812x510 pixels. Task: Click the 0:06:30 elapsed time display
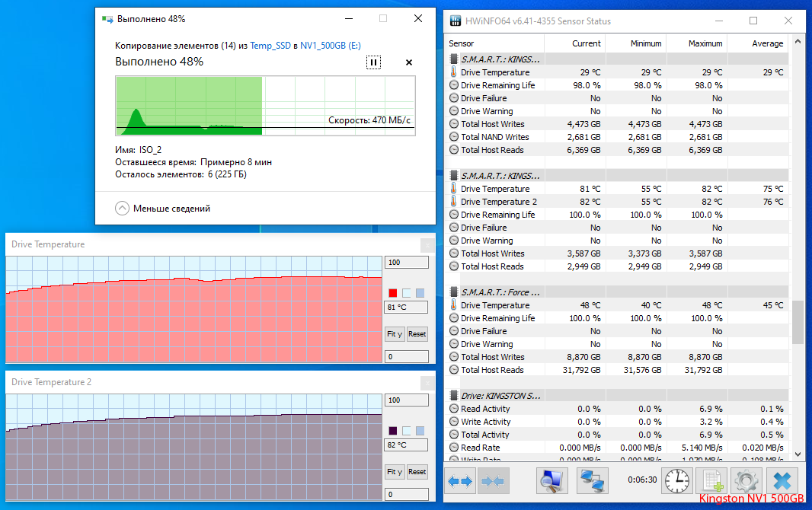click(642, 480)
